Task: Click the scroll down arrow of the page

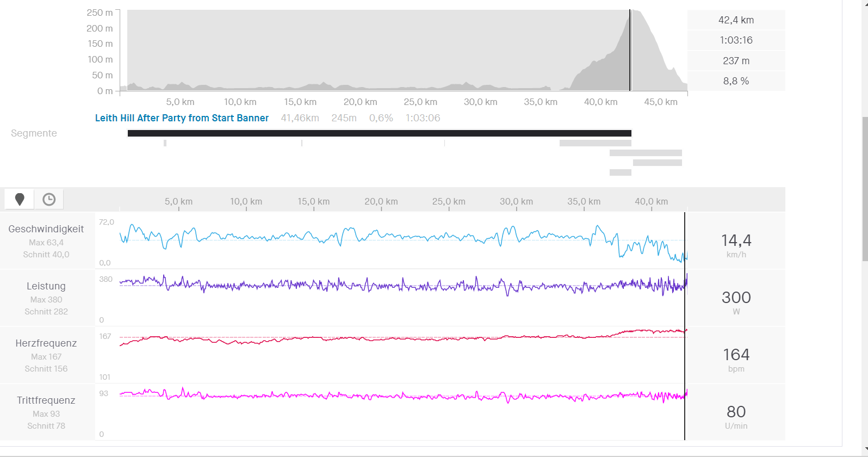Action: tap(864, 449)
